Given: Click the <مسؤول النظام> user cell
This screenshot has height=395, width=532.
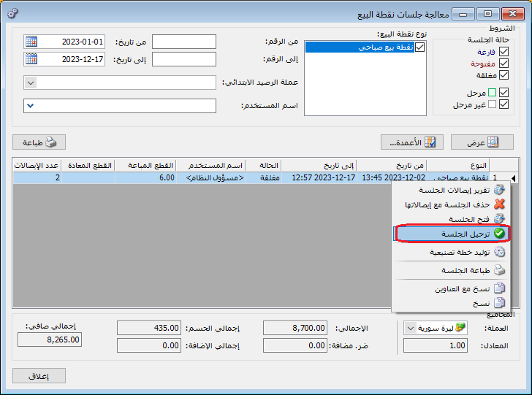Looking at the screenshot, I should pos(211,177).
